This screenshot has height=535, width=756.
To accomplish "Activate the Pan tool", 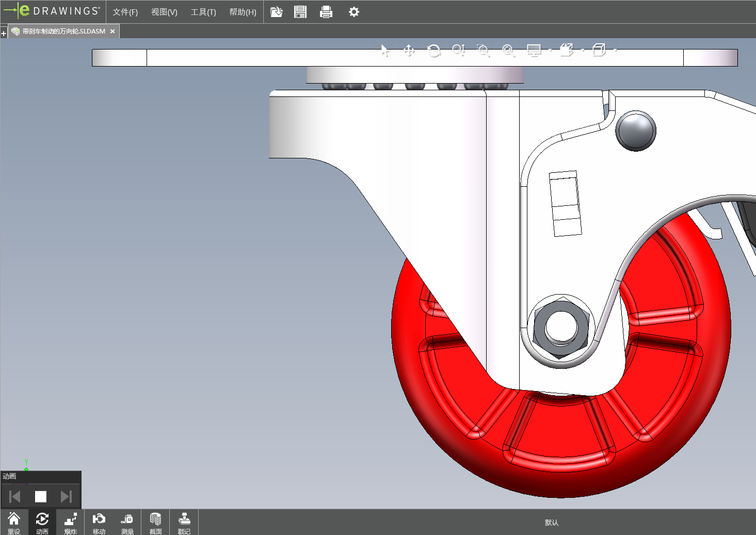I will click(409, 51).
